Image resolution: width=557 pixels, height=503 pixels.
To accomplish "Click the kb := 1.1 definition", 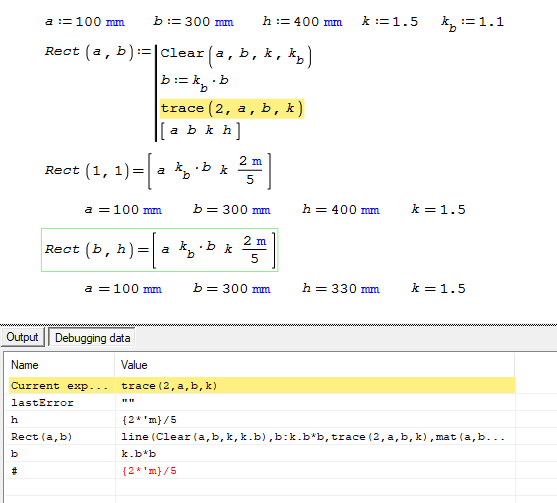I will click(472, 23).
